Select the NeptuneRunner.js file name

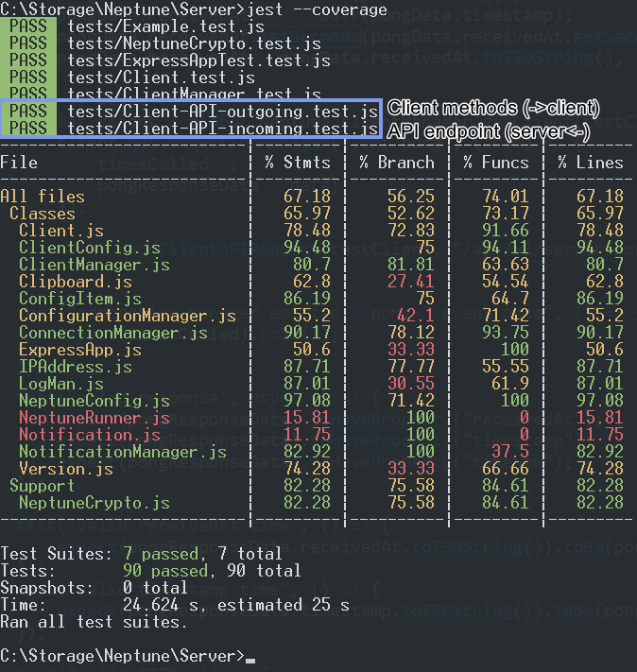tap(95, 418)
